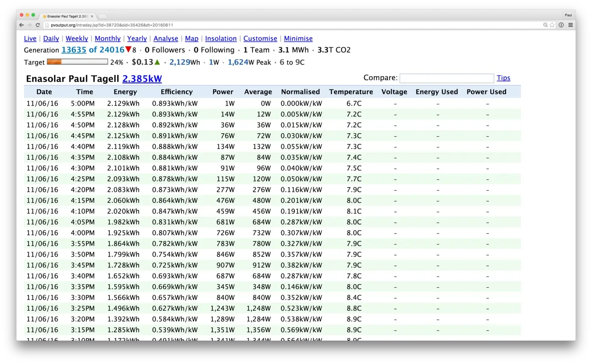Open a new browser tab
Viewport: 592px width, 364px height.
102,16
